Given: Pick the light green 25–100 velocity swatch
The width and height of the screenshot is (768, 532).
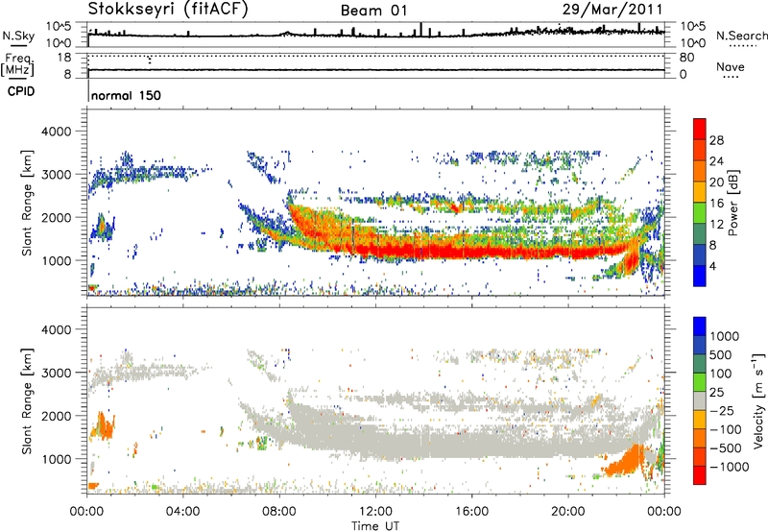Looking at the screenshot, I should coord(700,382).
